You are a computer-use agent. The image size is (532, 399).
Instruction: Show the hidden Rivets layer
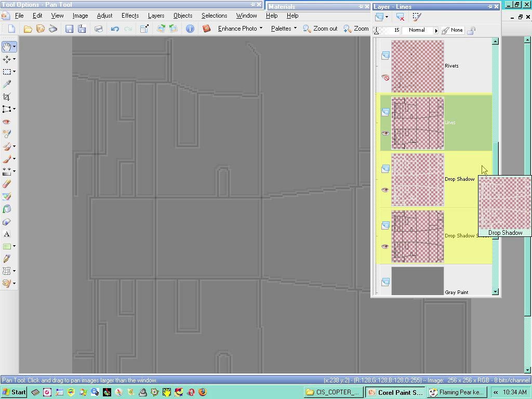point(385,77)
